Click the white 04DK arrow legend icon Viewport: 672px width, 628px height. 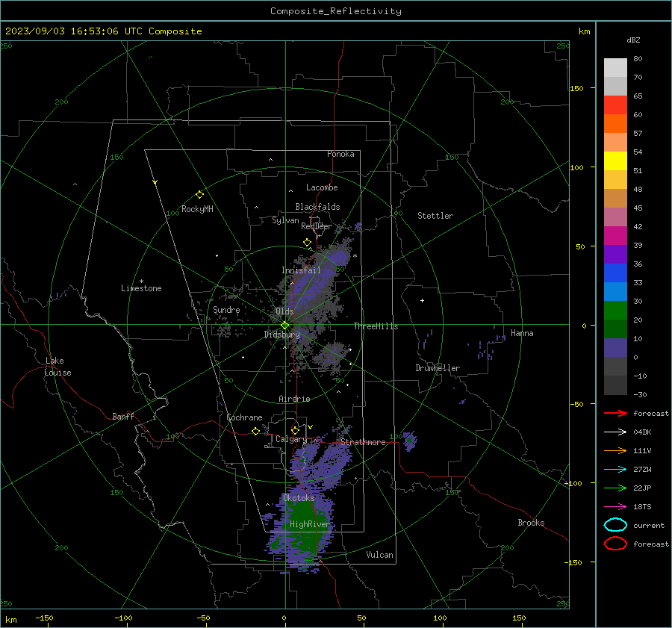click(x=615, y=432)
